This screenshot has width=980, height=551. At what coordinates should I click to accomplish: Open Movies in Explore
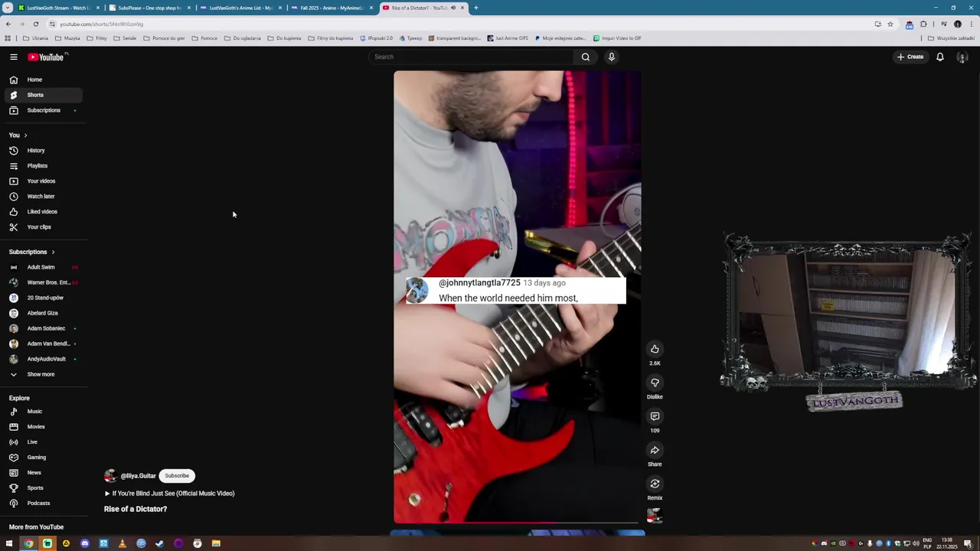(x=43, y=427)
